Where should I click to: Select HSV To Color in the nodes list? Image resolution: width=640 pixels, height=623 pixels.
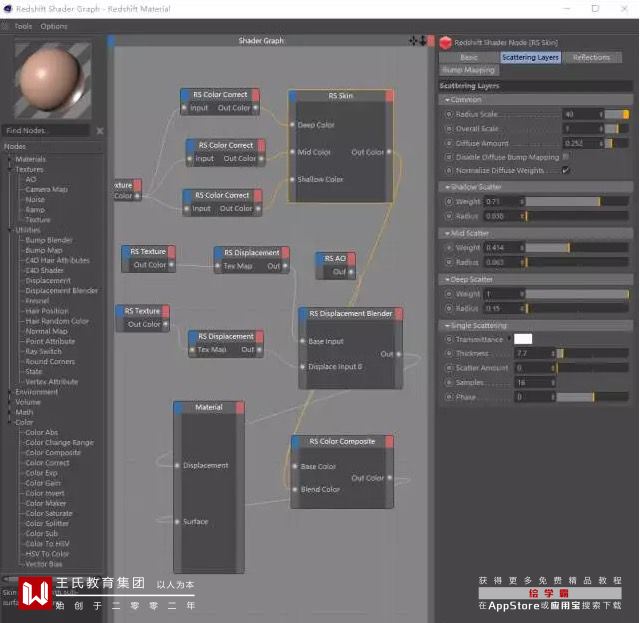coord(47,554)
